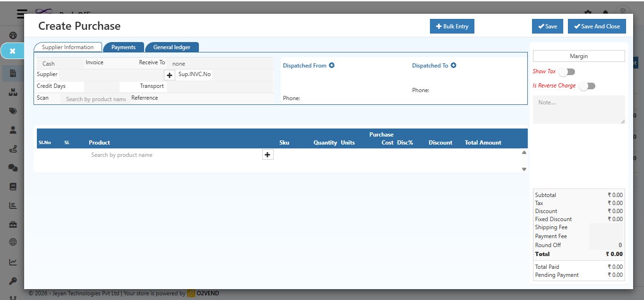Switch to the Payments tab

[x=123, y=47]
